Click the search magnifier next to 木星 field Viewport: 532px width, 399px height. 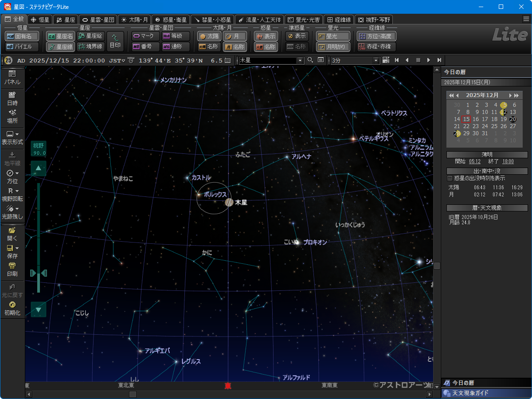coord(310,60)
